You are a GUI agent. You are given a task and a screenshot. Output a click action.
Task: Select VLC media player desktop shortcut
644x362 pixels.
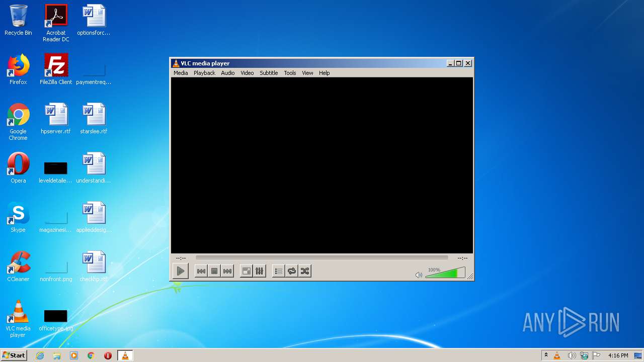click(x=18, y=319)
